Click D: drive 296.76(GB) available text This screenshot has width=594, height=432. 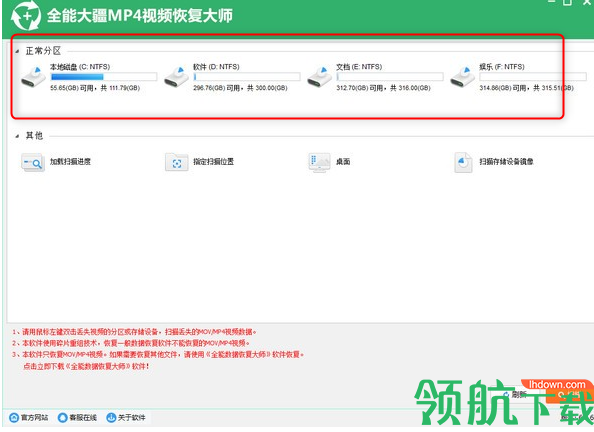pos(240,88)
